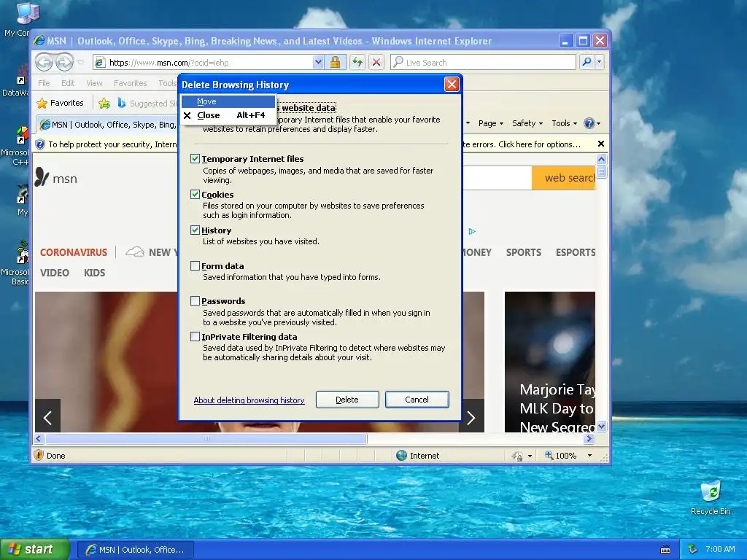Open the Windows start menu

(x=35, y=549)
